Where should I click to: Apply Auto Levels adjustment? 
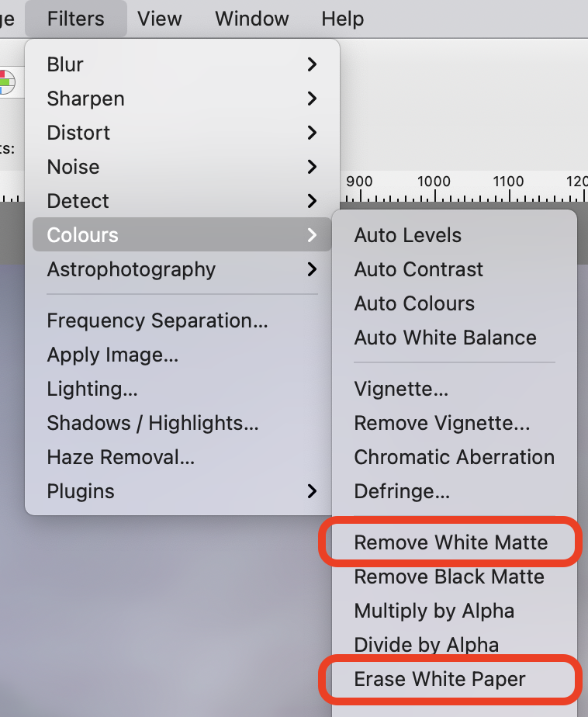407,235
